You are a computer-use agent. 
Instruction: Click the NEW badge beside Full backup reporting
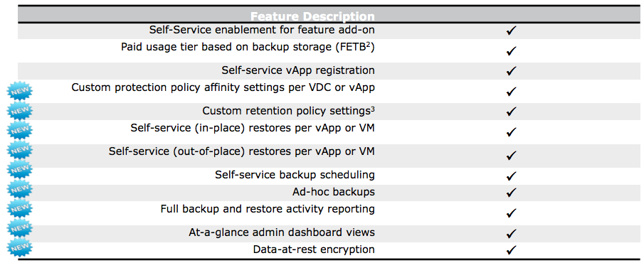[20, 208]
